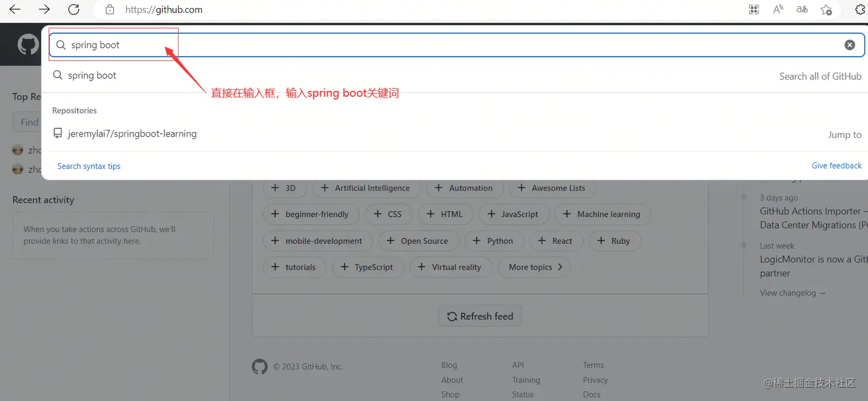868x401 pixels.
Task: Click the repository icon beside jeremylai7
Action: point(57,133)
